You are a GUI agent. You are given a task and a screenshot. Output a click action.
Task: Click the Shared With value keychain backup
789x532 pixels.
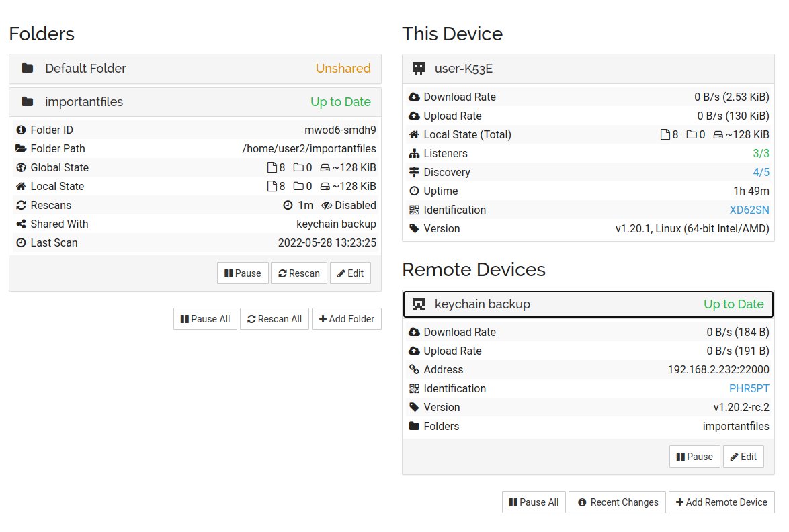pyautogui.click(x=336, y=224)
